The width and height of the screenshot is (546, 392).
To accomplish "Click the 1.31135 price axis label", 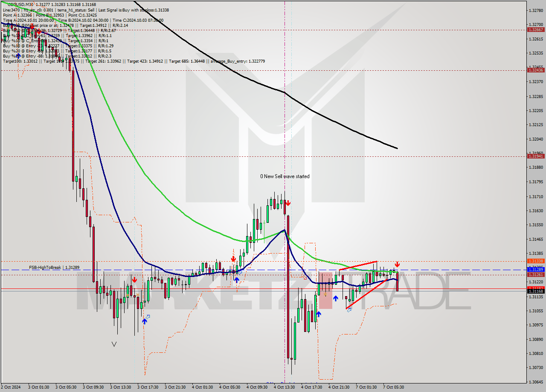I will [536, 297].
